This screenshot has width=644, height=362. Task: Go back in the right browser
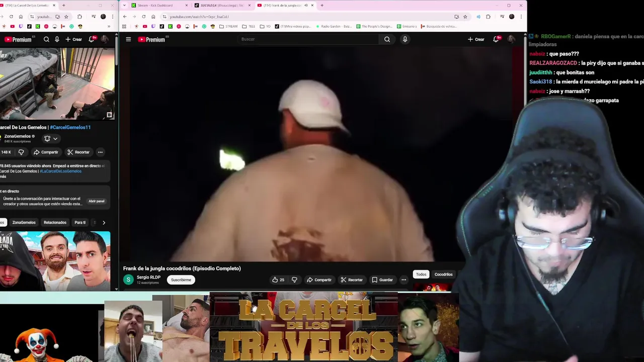[x=125, y=17]
